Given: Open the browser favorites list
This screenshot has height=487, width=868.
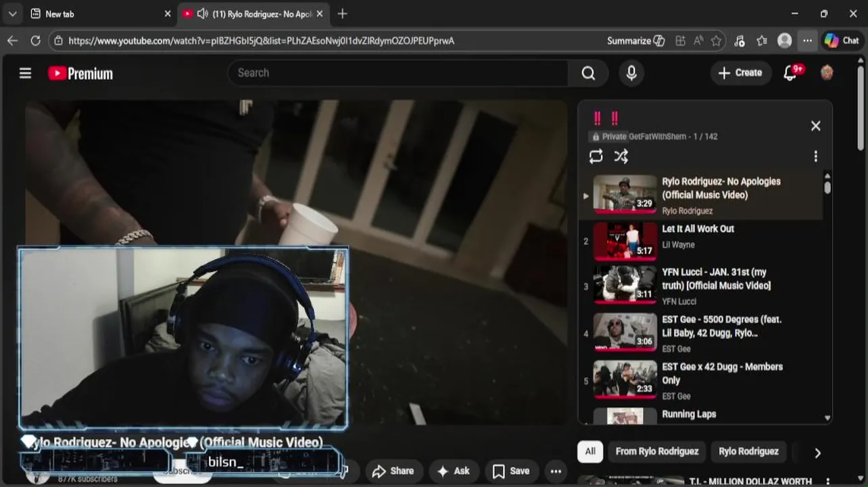Looking at the screenshot, I should (762, 41).
